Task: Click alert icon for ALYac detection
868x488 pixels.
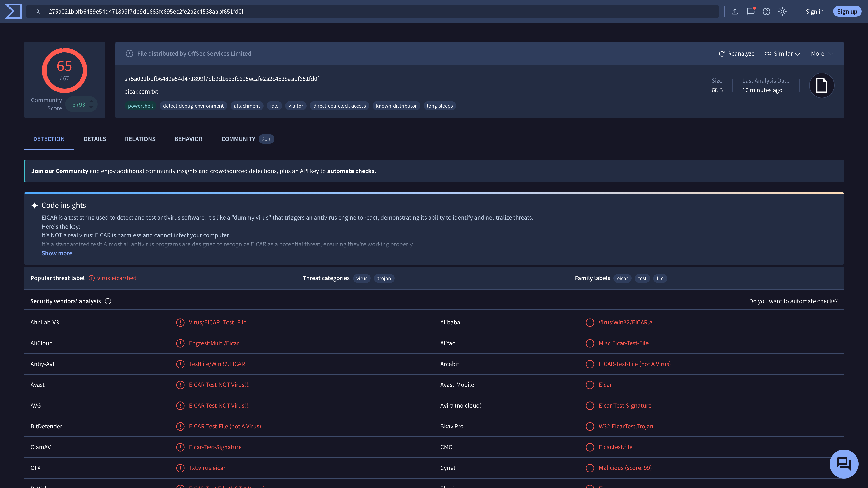Action: (590, 343)
